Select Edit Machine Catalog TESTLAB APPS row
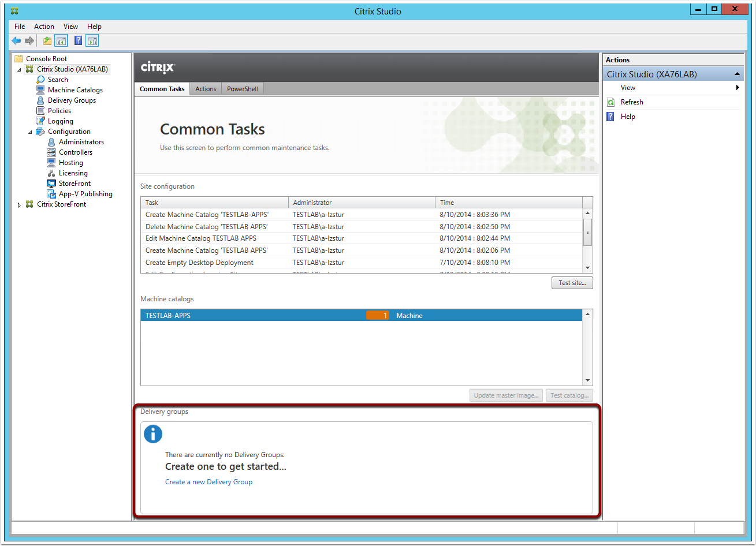This screenshot has height=546, width=756. 362,238
